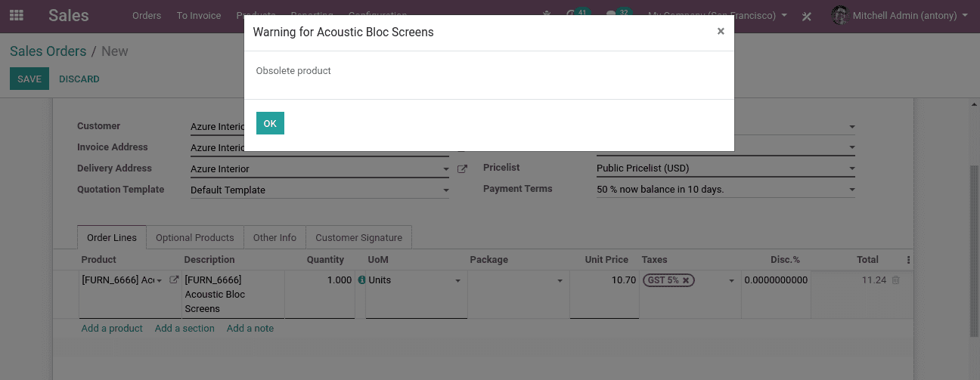Image resolution: width=980 pixels, height=380 pixels.
Task: Open the apps grid menu icon
Action: coord(16,15)
